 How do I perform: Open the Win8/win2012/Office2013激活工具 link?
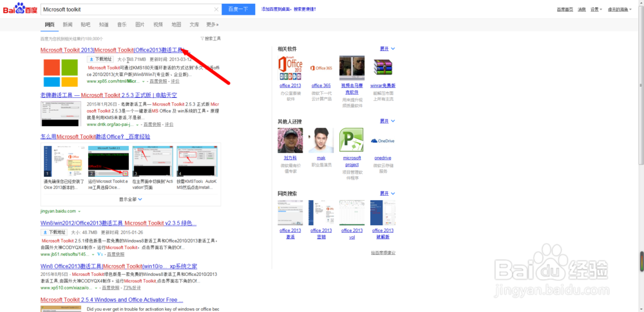click(x=118, y=223)
